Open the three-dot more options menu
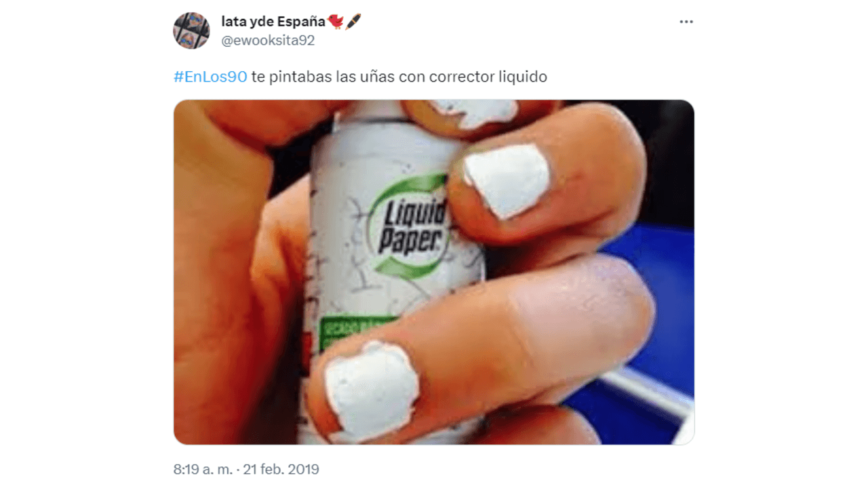 (x=686, y=22)
